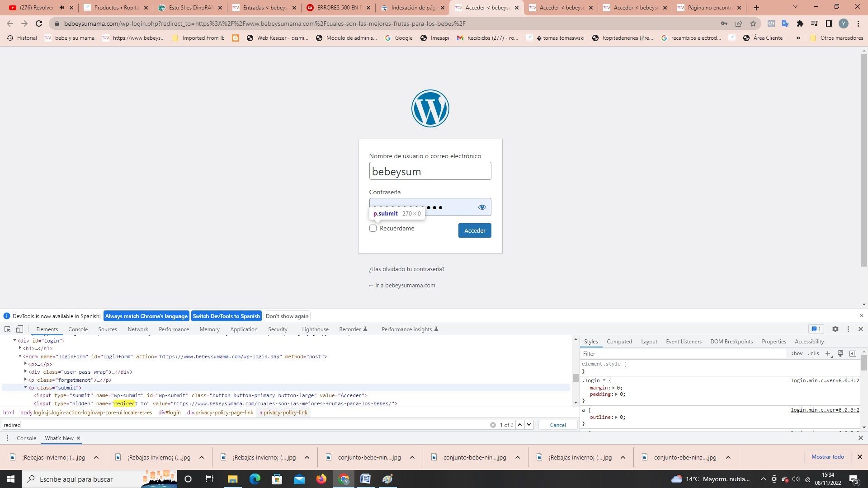Viewport: 868px width, 488px height.
Task: Jump to previous search result arrow
Action: pos(520,425)
